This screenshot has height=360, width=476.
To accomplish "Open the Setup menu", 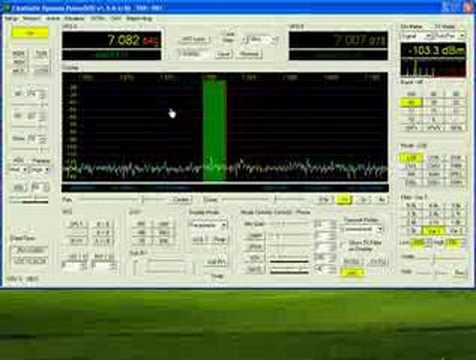I will [x=11, y=19].
